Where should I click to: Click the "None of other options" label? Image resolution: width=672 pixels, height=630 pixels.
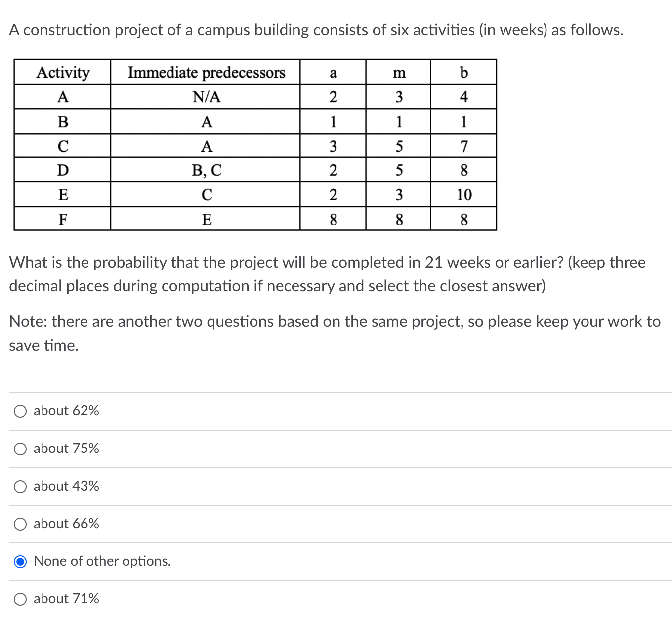(102, 561)
